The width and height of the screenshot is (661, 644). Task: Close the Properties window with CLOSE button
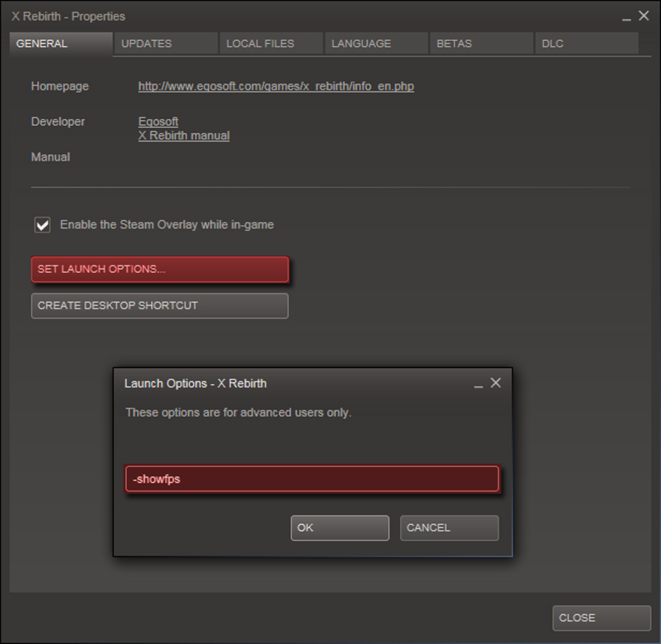602,618
